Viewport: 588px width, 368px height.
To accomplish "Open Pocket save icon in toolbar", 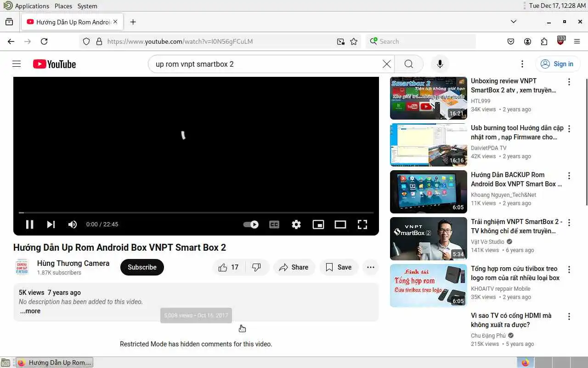I will click(x=511, y=41).
